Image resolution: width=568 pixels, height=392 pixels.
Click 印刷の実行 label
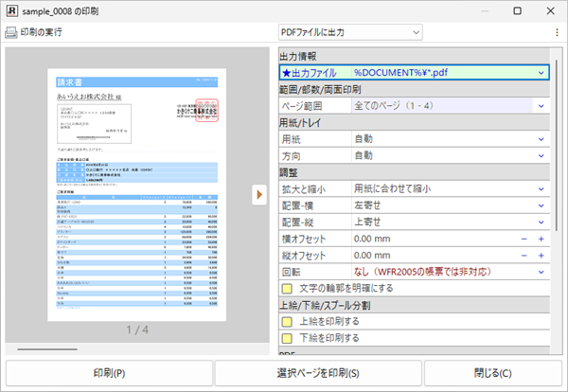[x=41, y=32]
